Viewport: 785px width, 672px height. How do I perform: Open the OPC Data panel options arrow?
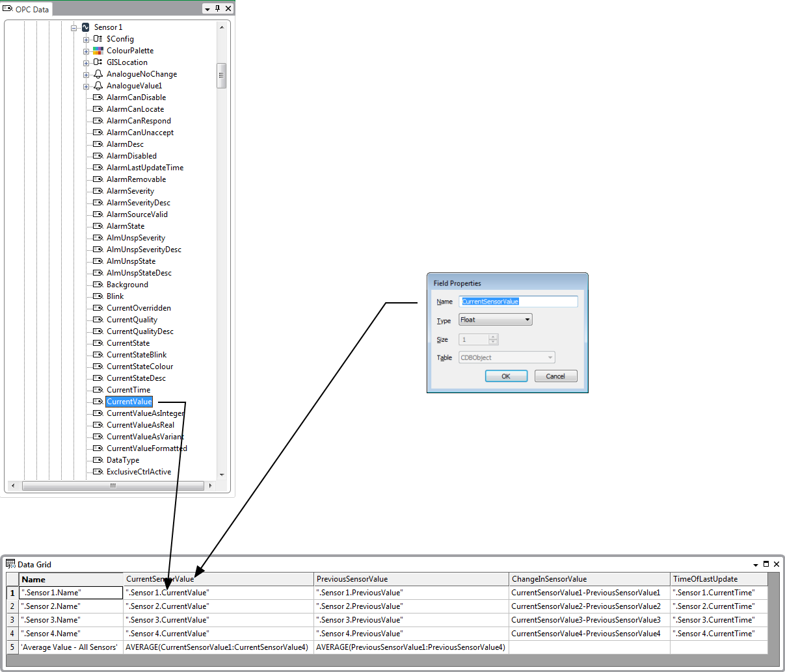(207, 9)
